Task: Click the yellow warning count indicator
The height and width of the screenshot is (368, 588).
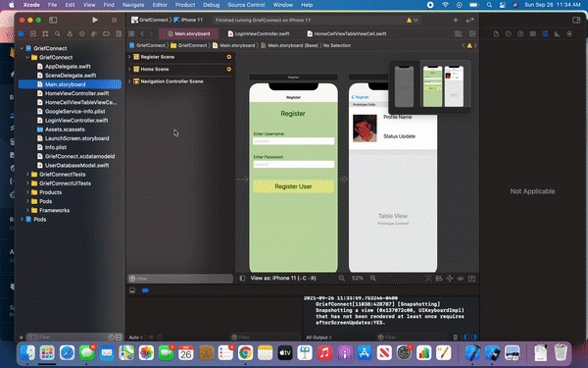Action: pyautogui.click(x=413, y=21)
